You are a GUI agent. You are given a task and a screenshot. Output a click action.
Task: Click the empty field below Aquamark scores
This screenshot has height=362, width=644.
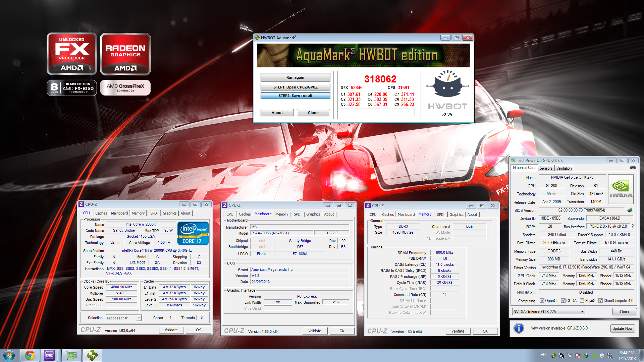(x=378, y=113)
